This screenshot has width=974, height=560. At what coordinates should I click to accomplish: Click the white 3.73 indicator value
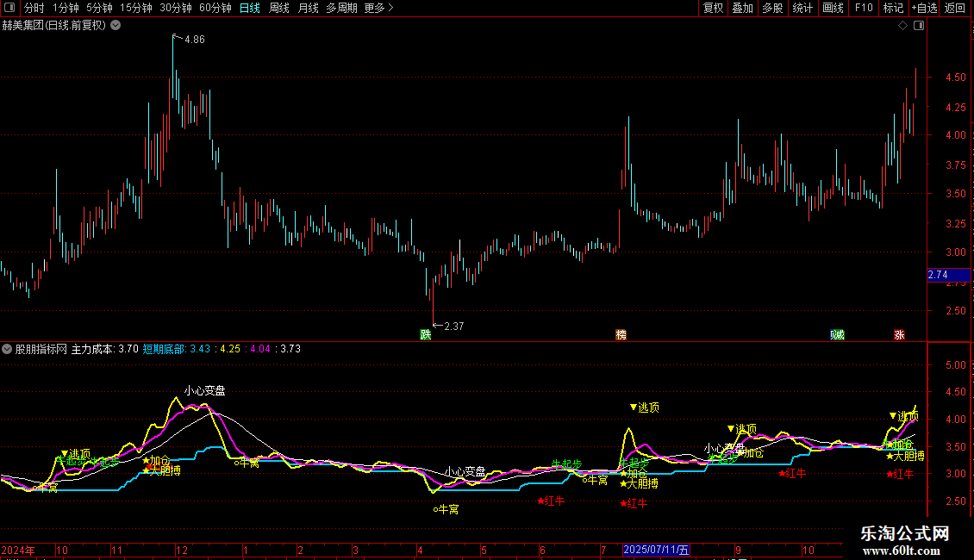click(x=290, y=349)
